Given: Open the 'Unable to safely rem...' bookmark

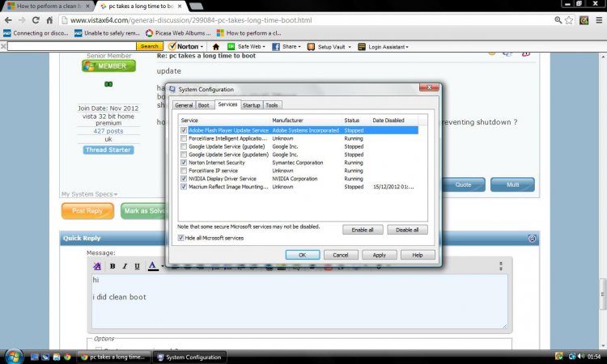Looking at the screenshot, I should point(107,33).
